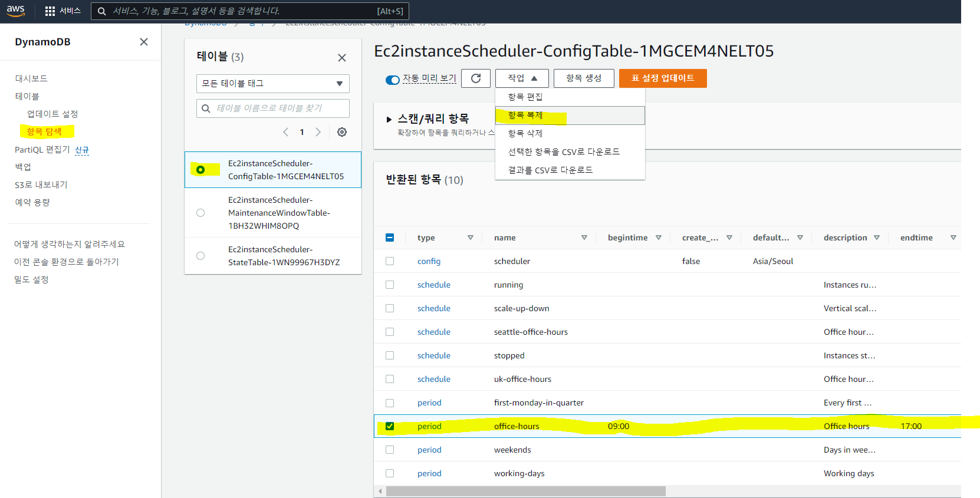Open 업데이트 설정 in the sidebar

click(52, 114)
